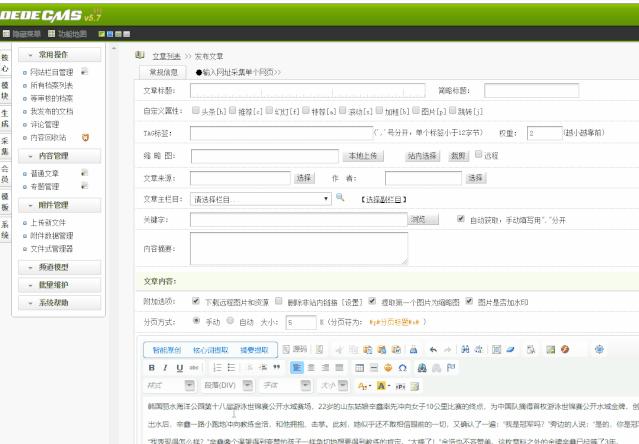Screen dimensions: 639x444
Task: Click the magnifier icon beside 文章主栏目
Action: 340,198
